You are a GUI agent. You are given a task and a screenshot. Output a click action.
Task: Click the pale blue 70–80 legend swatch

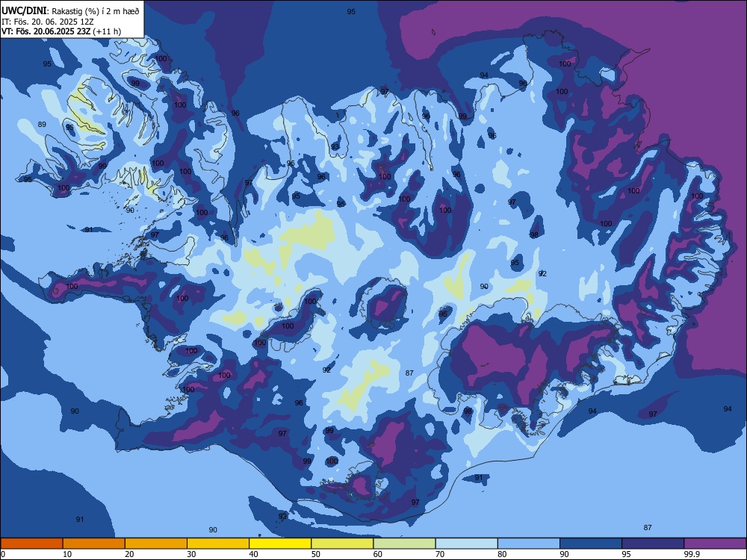466,544
